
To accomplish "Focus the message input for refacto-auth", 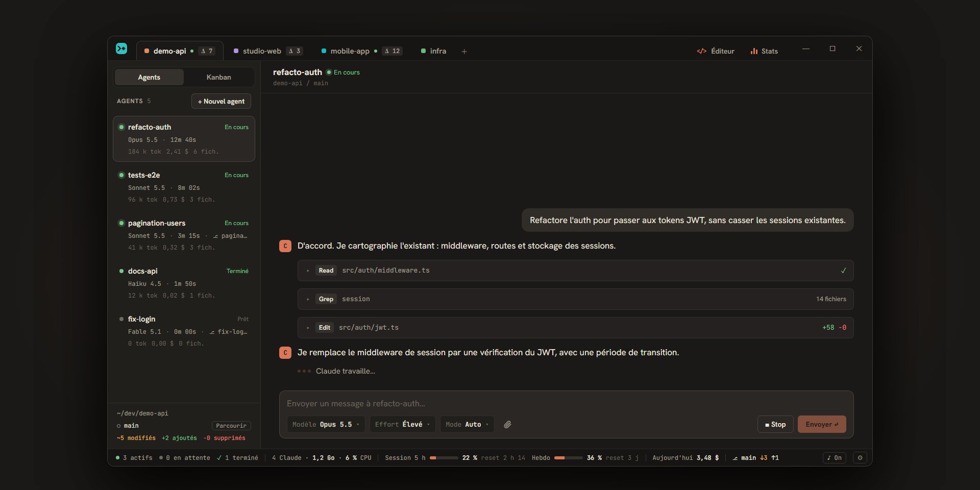I will point(566,403).
